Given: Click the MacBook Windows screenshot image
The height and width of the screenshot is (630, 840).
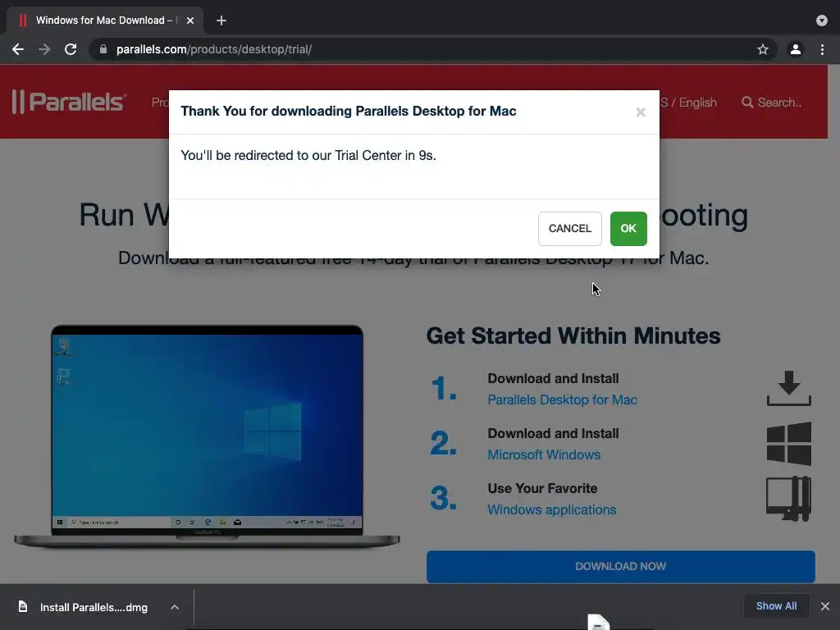Looking at the screenshot, I should [x=207, y=436].
